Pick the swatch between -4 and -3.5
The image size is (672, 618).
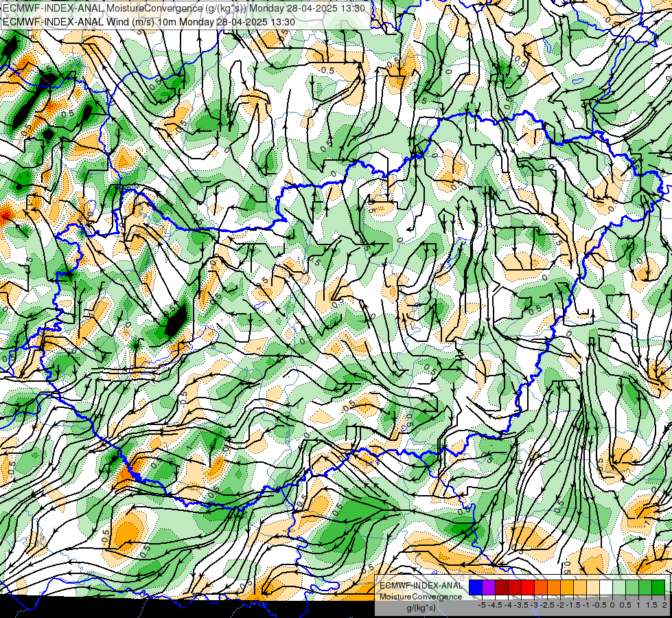pyautogui.click(x=515, y=587)
